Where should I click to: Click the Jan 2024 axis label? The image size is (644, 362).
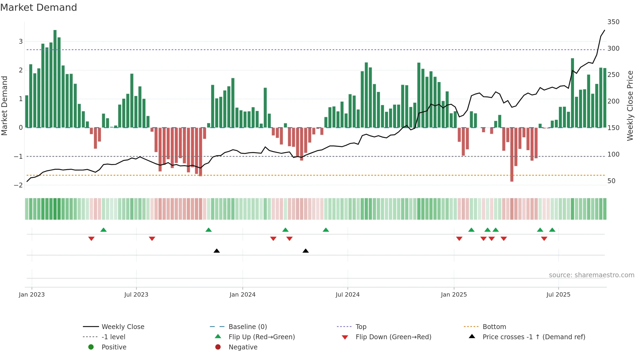(243, 294)
